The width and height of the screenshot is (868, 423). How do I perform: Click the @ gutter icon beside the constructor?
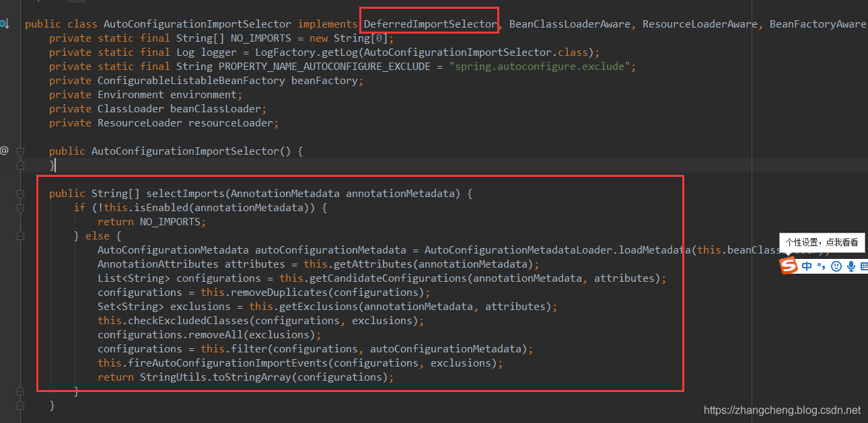[x=4, y=151]
